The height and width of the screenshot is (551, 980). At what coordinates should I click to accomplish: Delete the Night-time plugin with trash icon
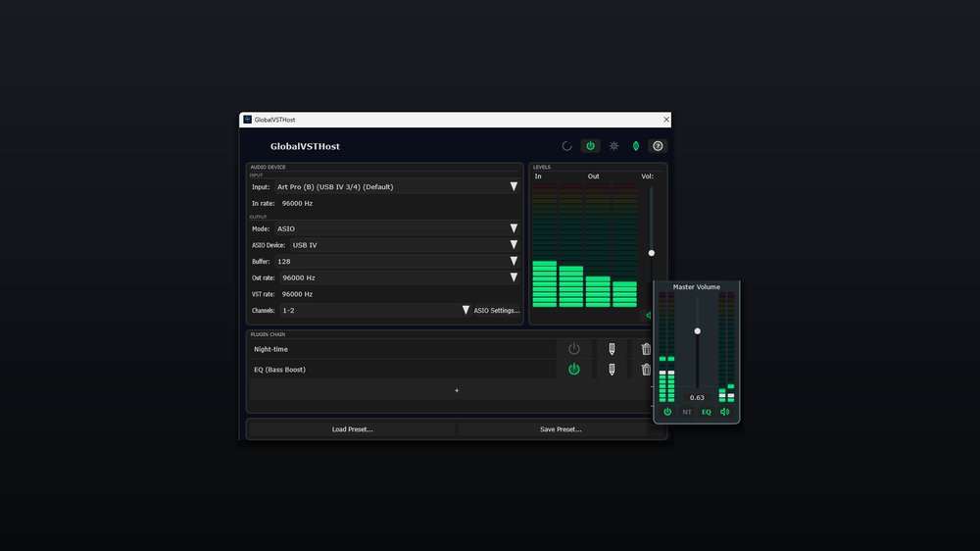tap(646, 349)
